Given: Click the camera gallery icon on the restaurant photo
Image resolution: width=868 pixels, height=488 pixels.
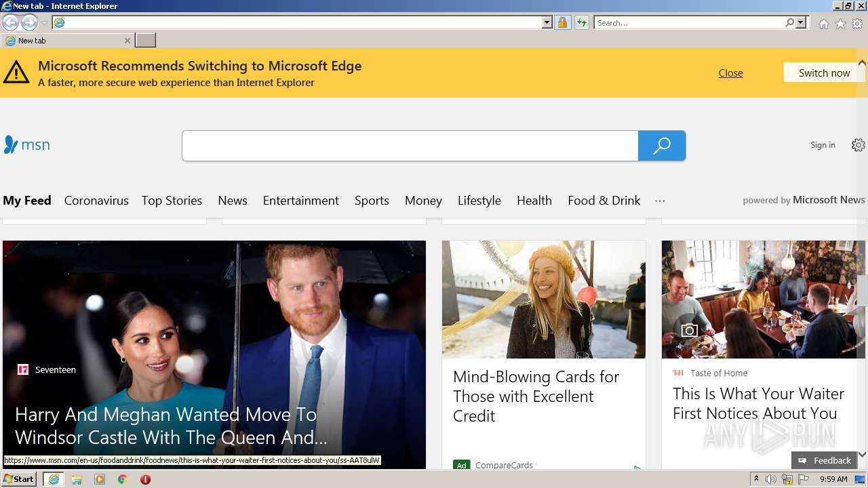Looking at the screenshot, I should 689,330.
